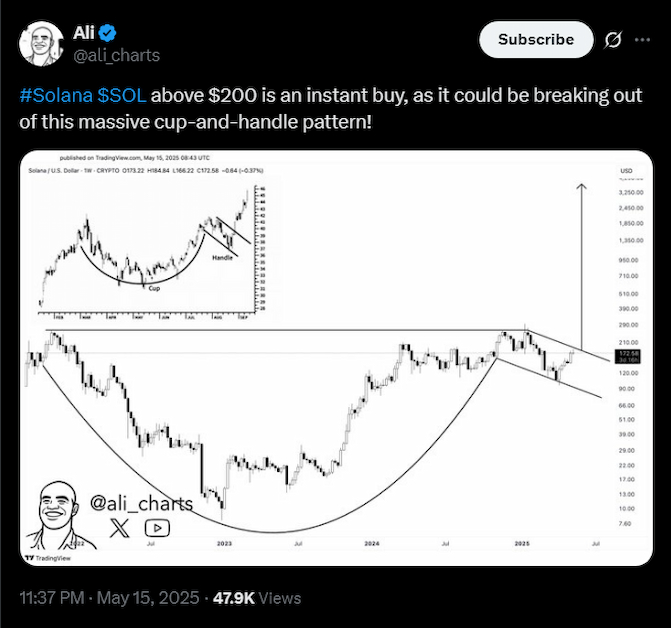The image size is (671, 628).
Task: Click Ali's profile avatar picture
Action: pos(41,44)
